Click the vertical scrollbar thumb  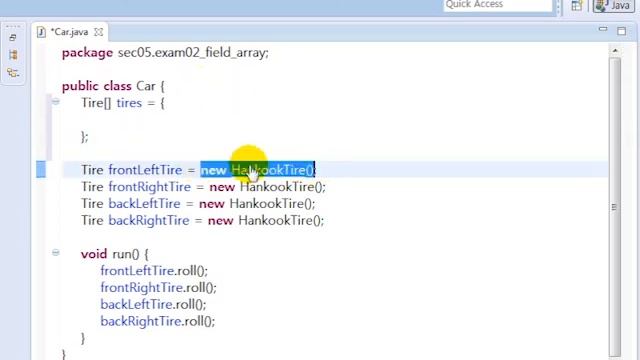615,207
